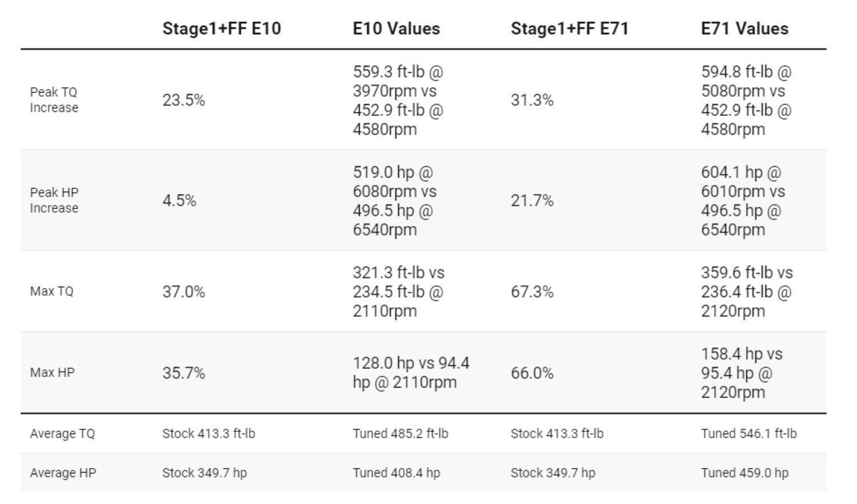Select the 128.0 hp vs 94.4 hp cell

(410, 373)
